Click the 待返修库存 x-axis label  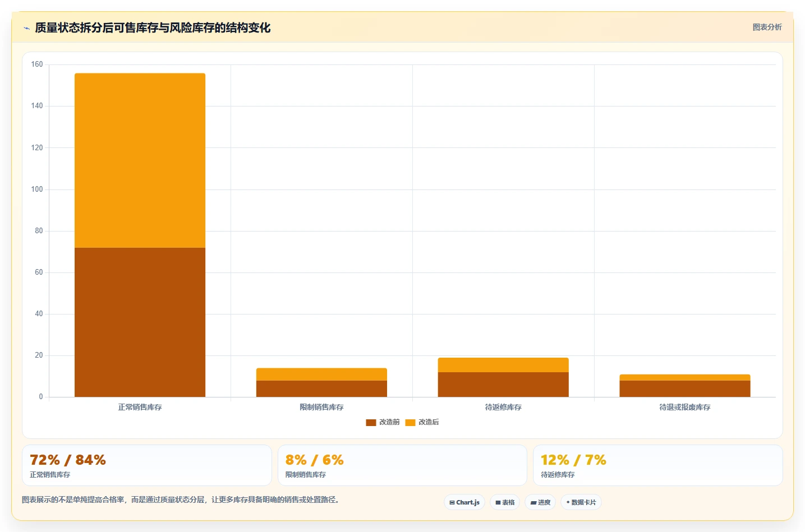click(503, 408)
